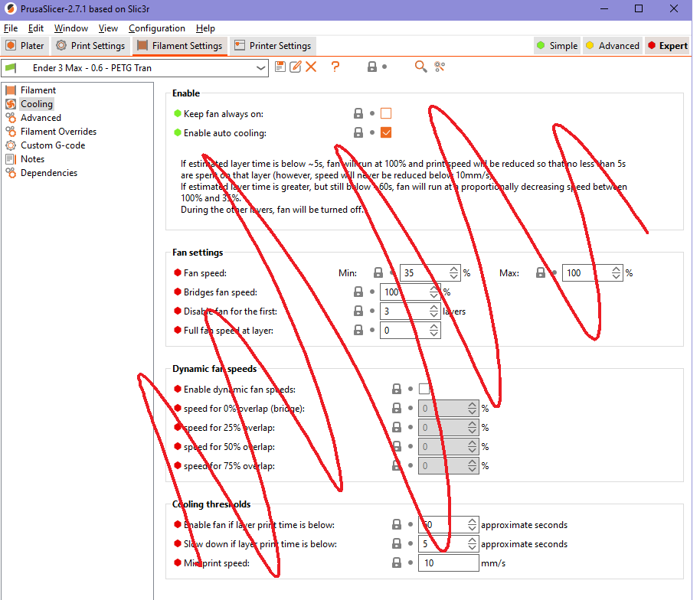
Task: Toggle Enable dynamic fan speeds checkbox
Action: click(x=424, y=389)
